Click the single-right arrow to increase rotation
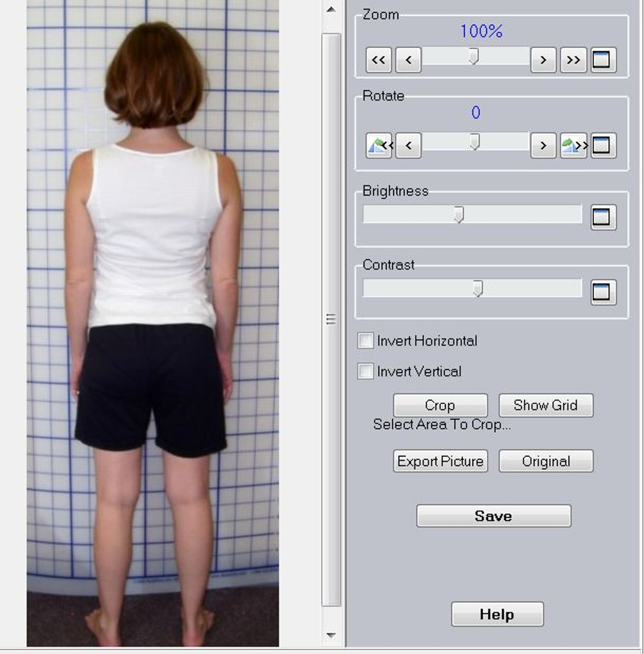Viewport: 644px width, 654px height. 543,145
